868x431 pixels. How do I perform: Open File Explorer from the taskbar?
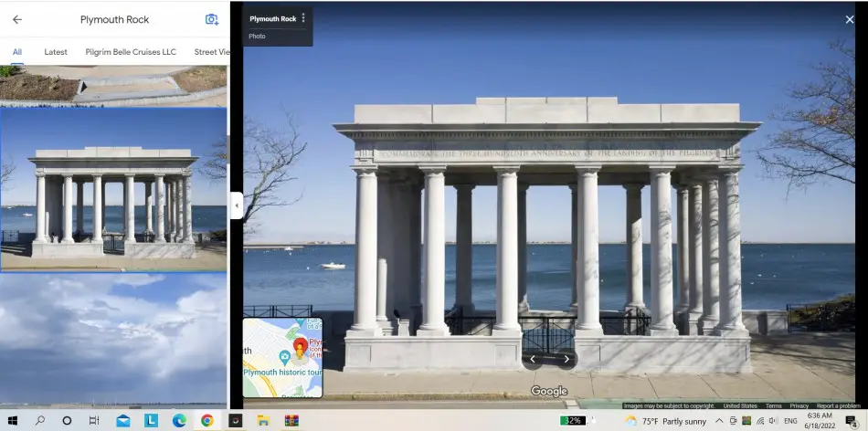click(x=263, y=420)
